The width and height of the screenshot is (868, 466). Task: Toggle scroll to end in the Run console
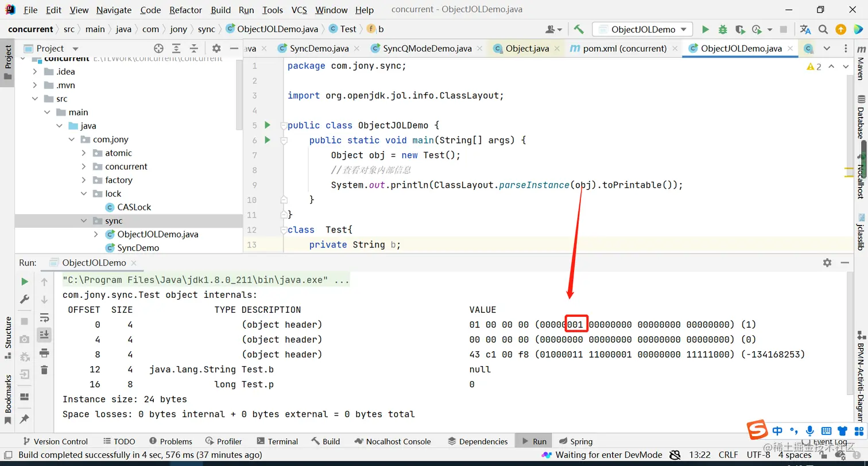(x=44, y=335)
